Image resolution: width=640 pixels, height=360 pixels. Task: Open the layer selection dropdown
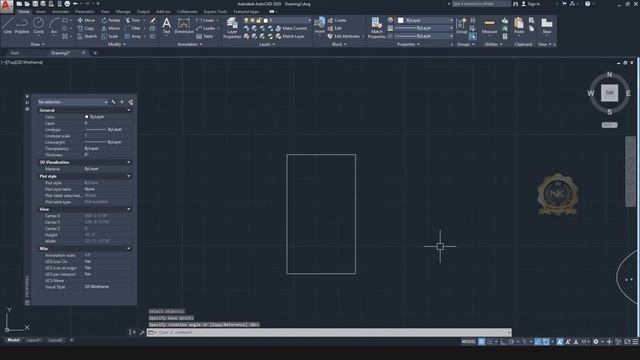coord(277,20)
